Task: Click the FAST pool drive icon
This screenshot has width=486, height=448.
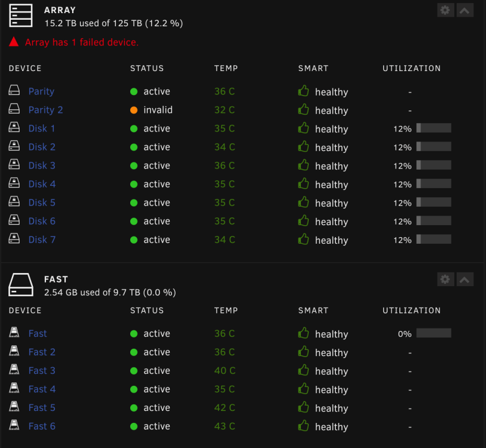Action: pos(21,284)
